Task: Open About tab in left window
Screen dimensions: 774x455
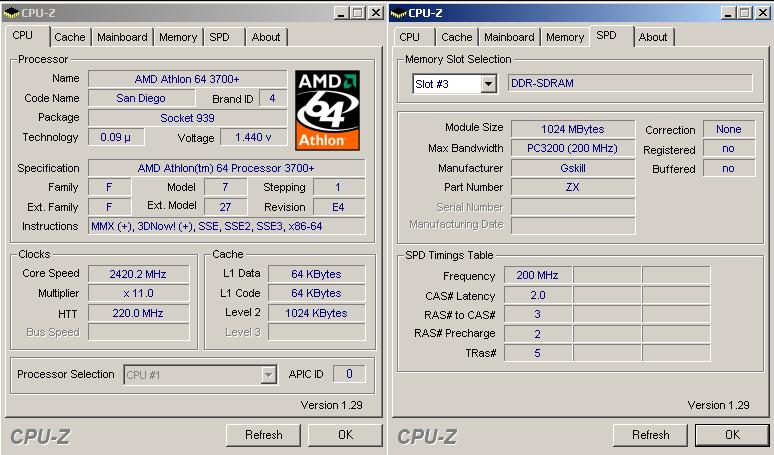Action: click(266, 37)
